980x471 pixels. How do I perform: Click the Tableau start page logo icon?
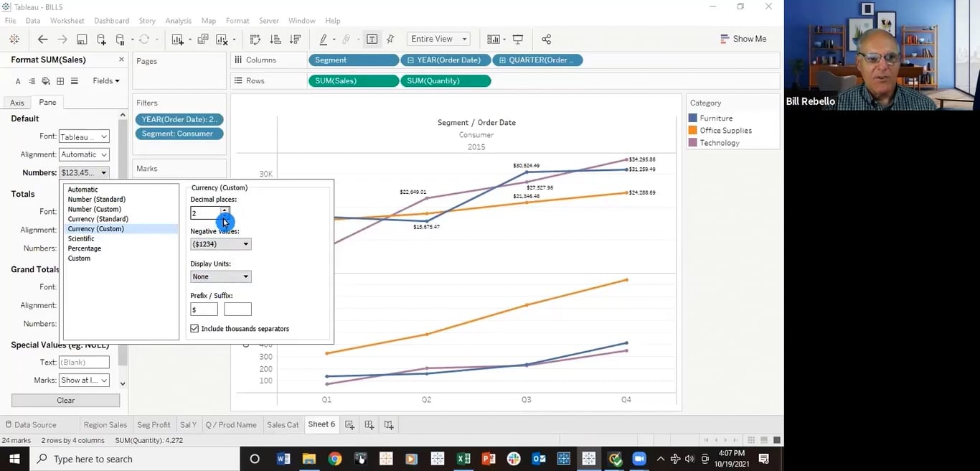[x=14, y=39]
